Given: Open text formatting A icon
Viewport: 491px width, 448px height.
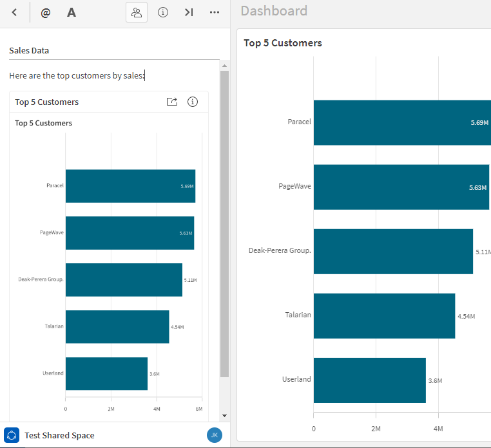Looking at the screenshot, I should [72, 12].
